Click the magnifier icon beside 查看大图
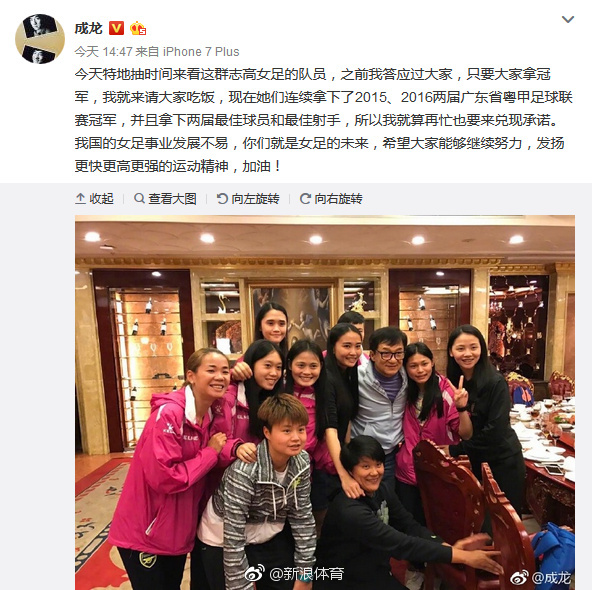Viewport: 592px width, 590px height. coord(139,198)
